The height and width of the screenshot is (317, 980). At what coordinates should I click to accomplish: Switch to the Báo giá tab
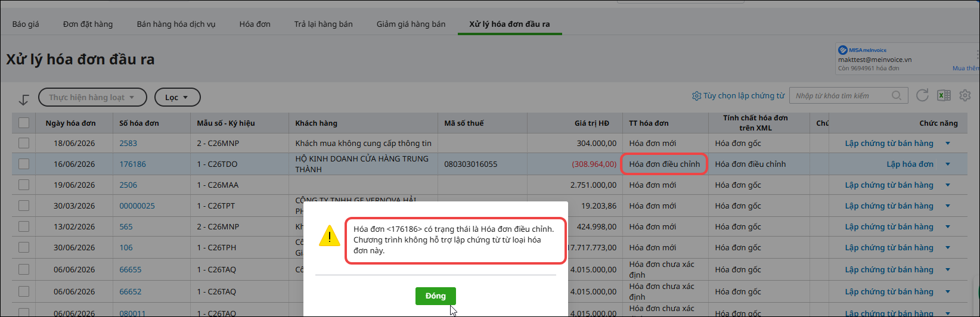[x=26, y=24]
